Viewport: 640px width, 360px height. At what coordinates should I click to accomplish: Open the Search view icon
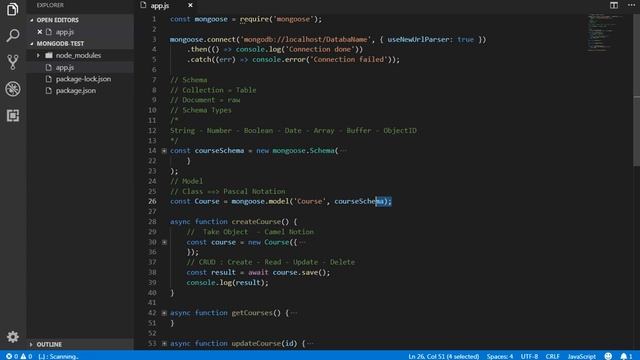pos(13,36)
